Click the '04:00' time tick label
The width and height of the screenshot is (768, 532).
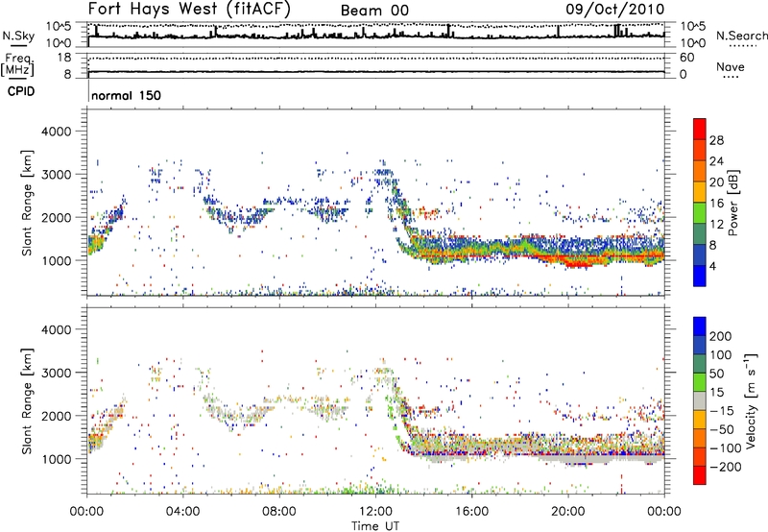(183, 512)
